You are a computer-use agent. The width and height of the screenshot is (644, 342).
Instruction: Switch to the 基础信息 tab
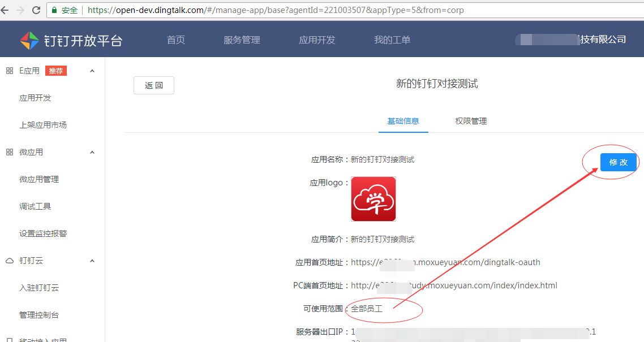point(403,121)
